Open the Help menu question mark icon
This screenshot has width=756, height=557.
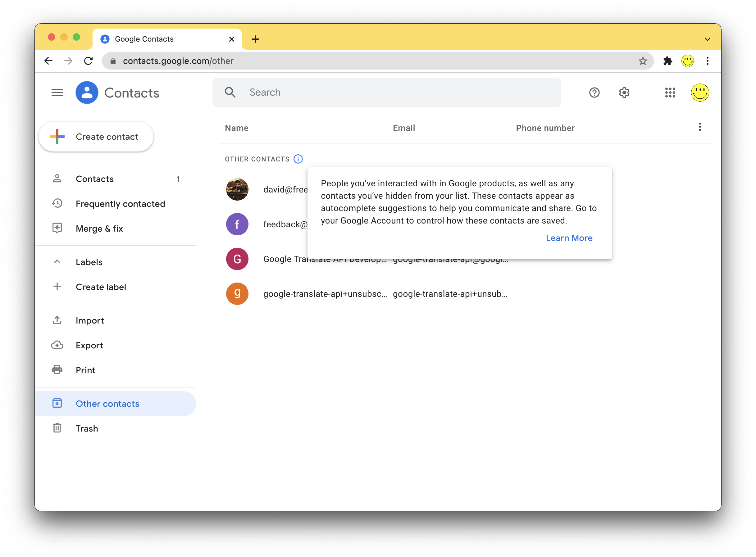594,93
